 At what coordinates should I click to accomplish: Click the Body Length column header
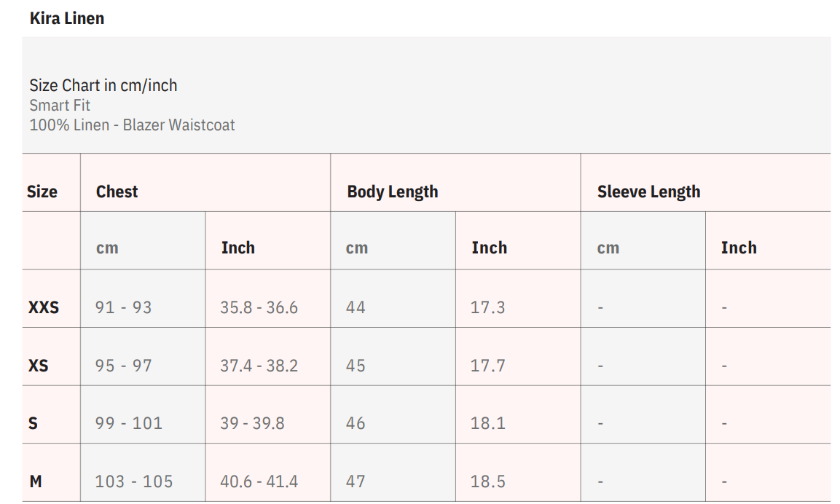tap(393, 192)
